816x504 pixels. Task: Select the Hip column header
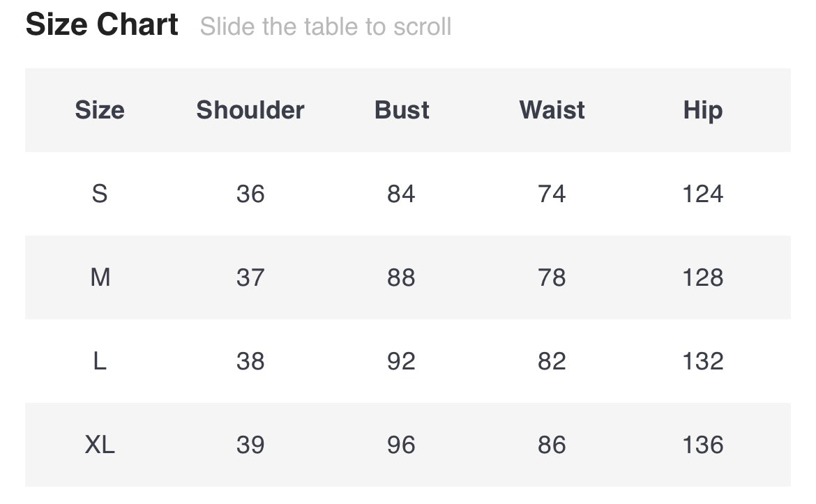point(702,110)
